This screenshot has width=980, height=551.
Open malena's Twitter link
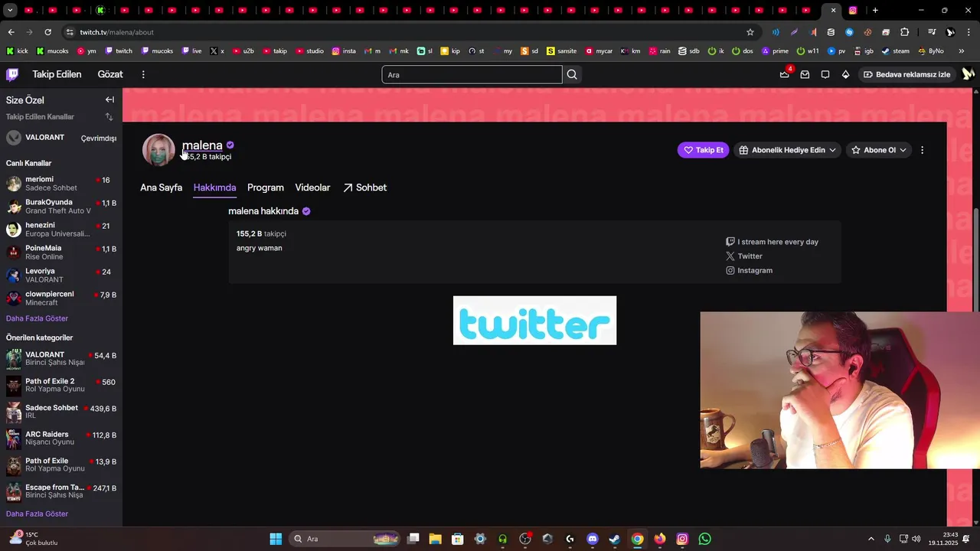(x=744, y=256)
